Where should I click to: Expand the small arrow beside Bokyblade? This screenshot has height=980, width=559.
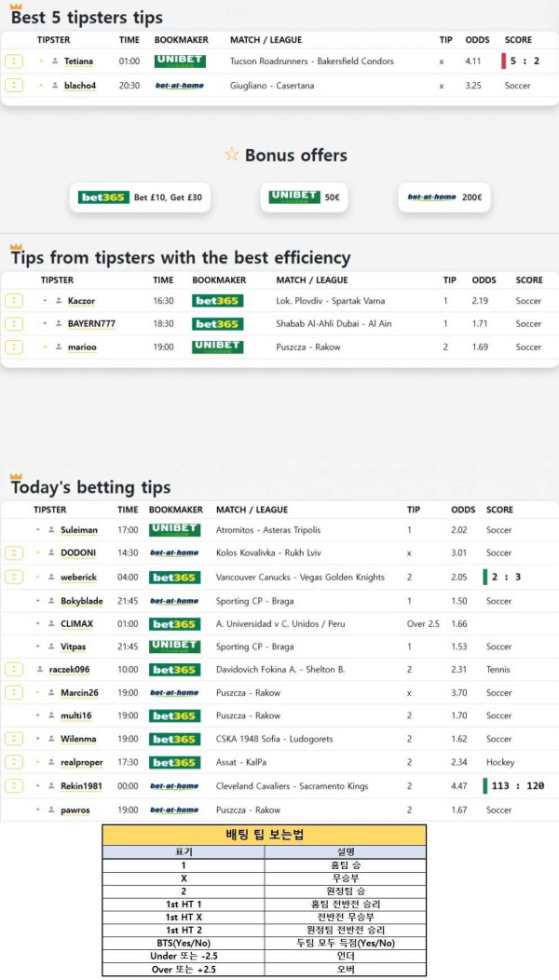click(38, 601)
